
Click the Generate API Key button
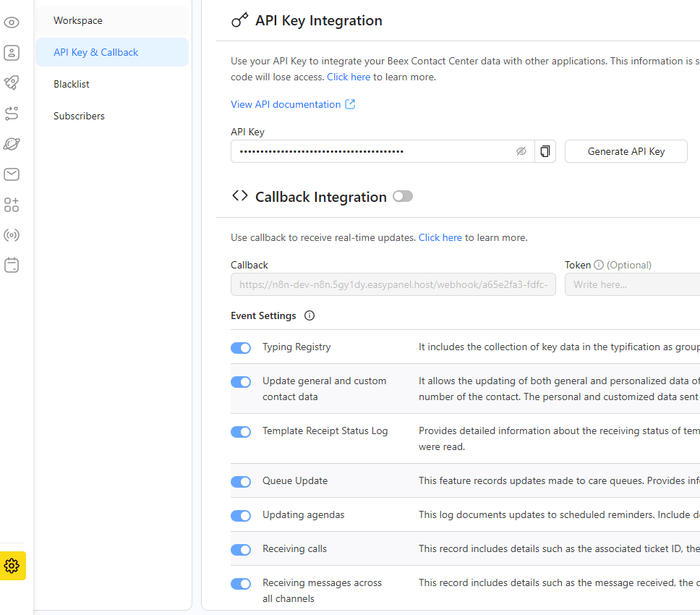[626, 151]
